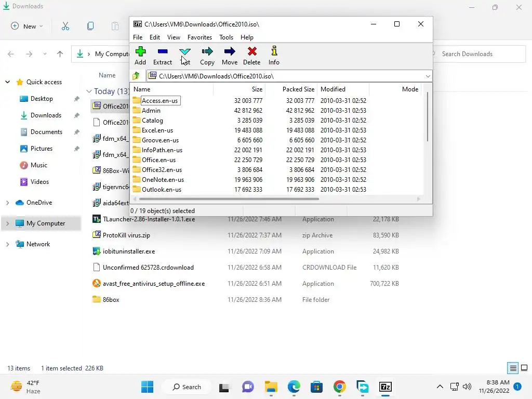Select the Outlook.en-us folder
Image resolution: width=532 pixels, height=399 pixels.
click(x=161, y=189)
